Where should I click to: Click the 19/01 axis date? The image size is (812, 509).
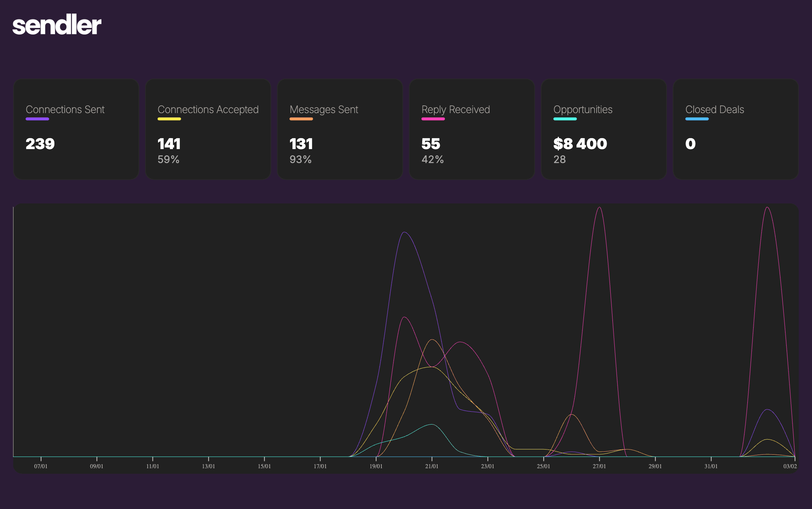(x=376, y=466)
